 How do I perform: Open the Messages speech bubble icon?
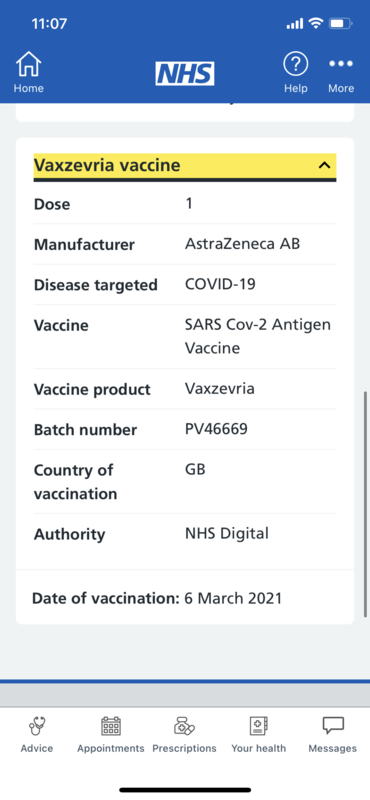(x=333, y=726)
